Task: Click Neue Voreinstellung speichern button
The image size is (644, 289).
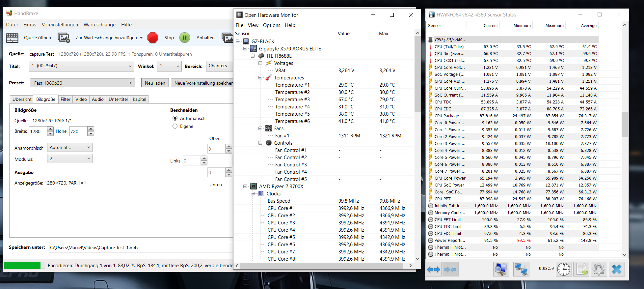Action: click(202, 83)
